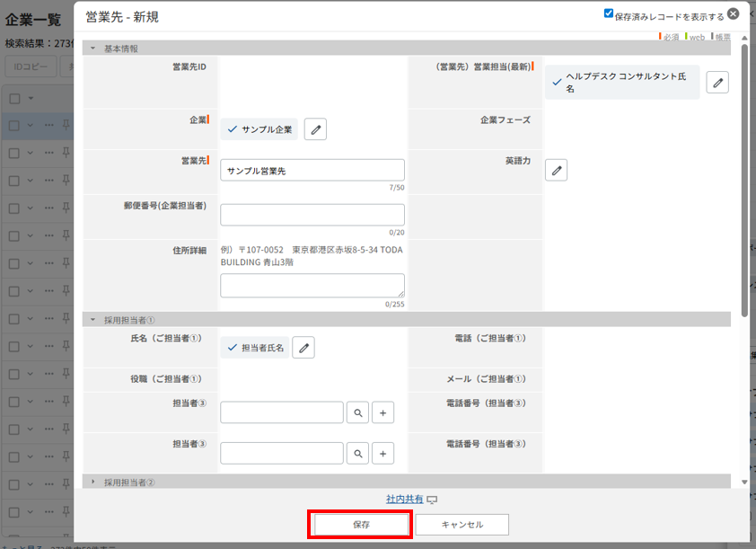Collapse the 採用担当者① section
The height and width of the screenshot is (549, 756).
pos(92,320)
